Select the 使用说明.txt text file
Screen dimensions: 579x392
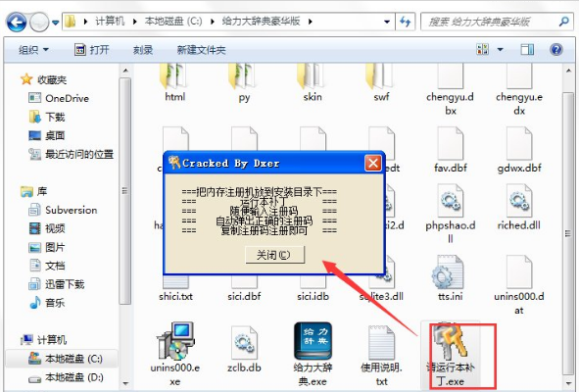381,355
